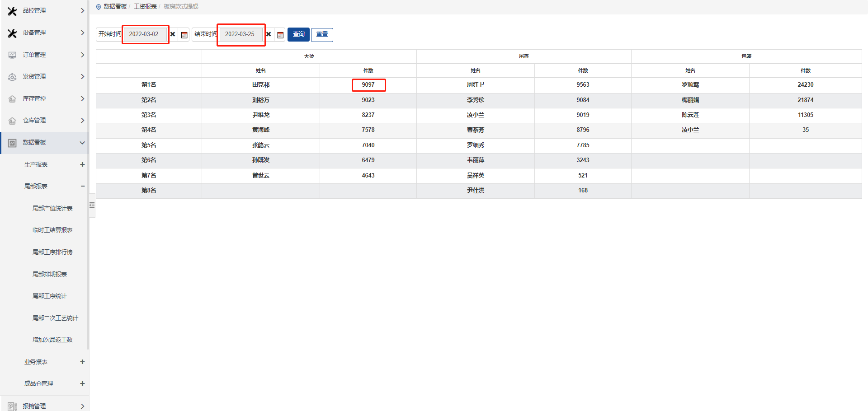Clear the end date with X icon
Image resolution: width=868 pixels, height=411 pixels.
tap(269, 34)
